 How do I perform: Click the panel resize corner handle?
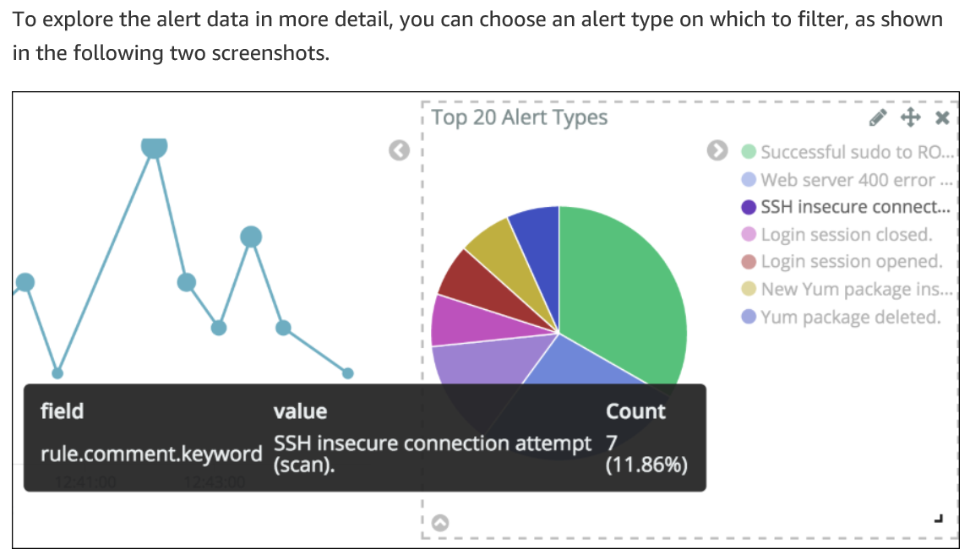point(939,519)
